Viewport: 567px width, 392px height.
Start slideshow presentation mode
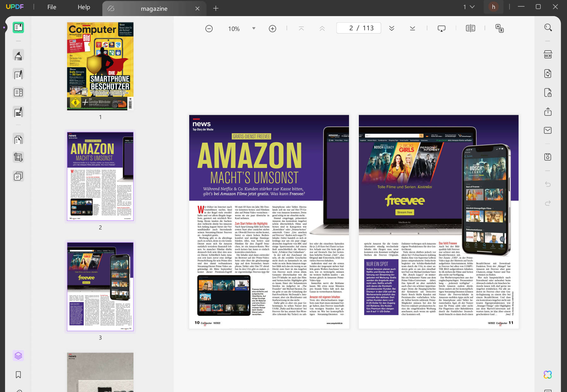[441, 28]
